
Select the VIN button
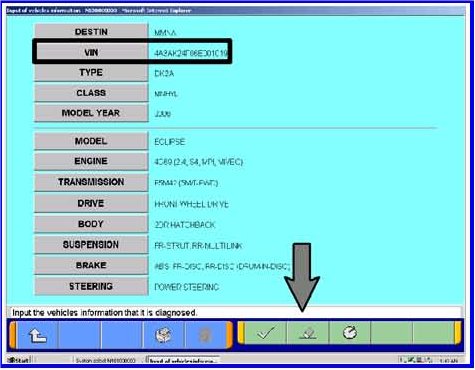point(91,52)
